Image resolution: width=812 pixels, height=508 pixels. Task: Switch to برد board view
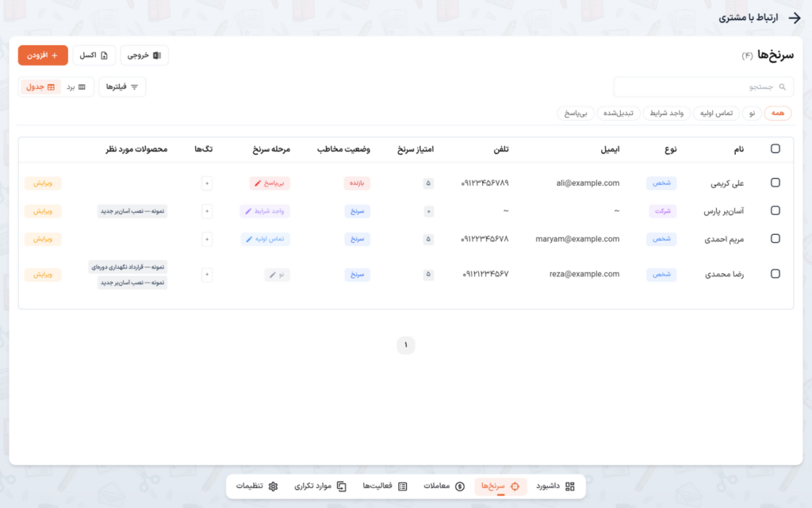click(76, 87)
